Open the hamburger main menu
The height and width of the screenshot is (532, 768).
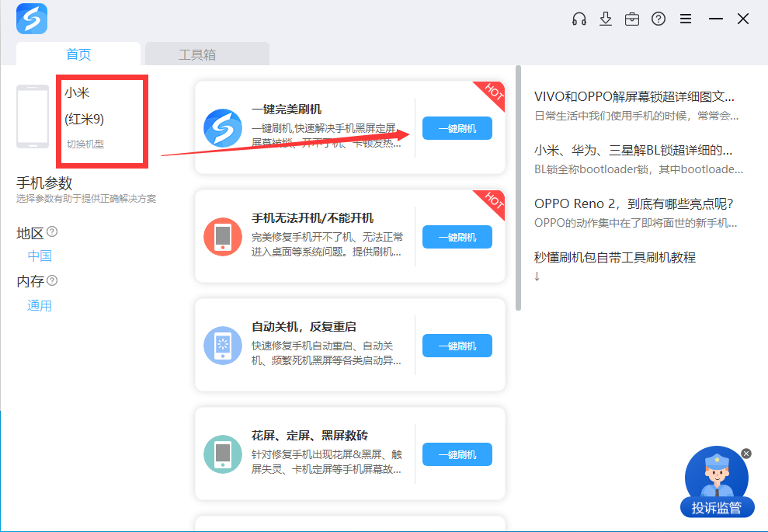686,19
